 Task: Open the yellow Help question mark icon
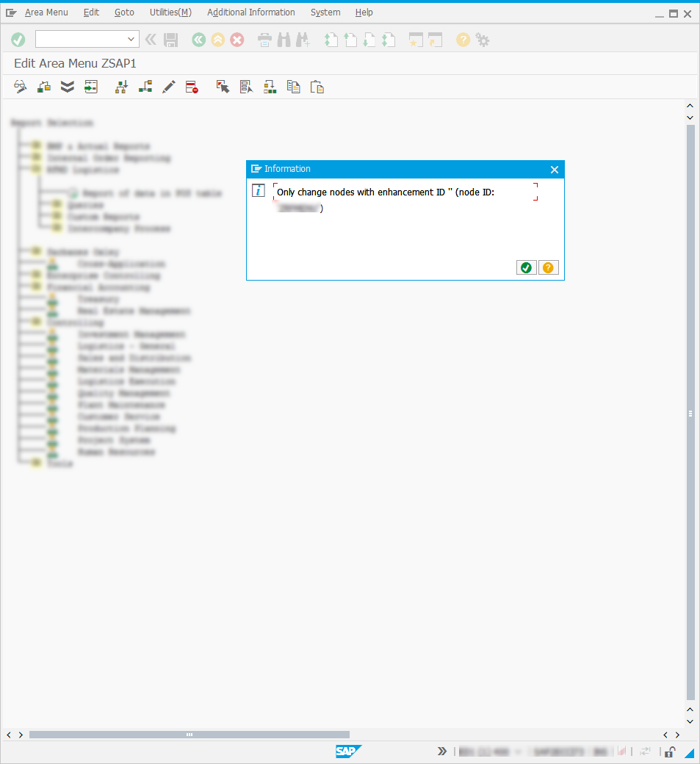click(463, 40)
